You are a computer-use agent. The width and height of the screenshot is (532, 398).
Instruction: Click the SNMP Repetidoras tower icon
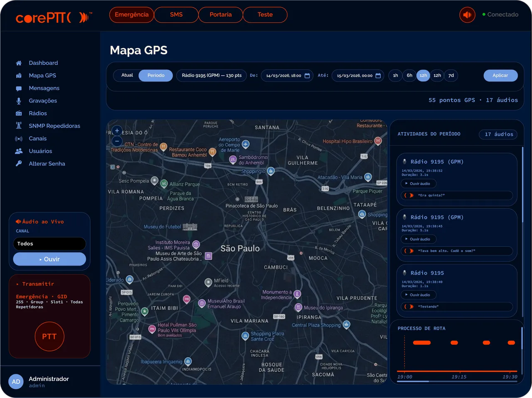[x=19, y=125]
